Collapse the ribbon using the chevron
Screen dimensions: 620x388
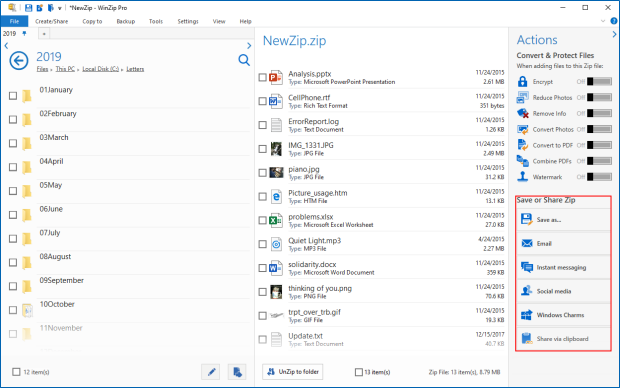(603, 21)
